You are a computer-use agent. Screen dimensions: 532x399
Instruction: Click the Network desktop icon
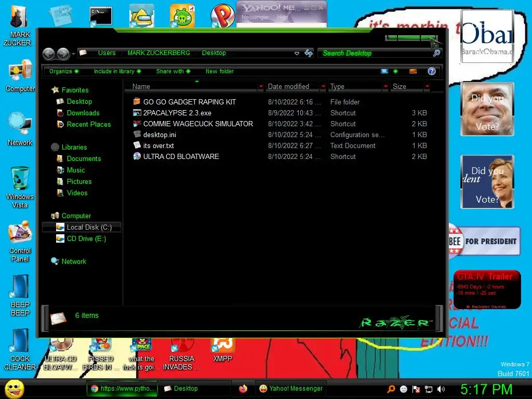pyautogui.click(x=20, y=129)
